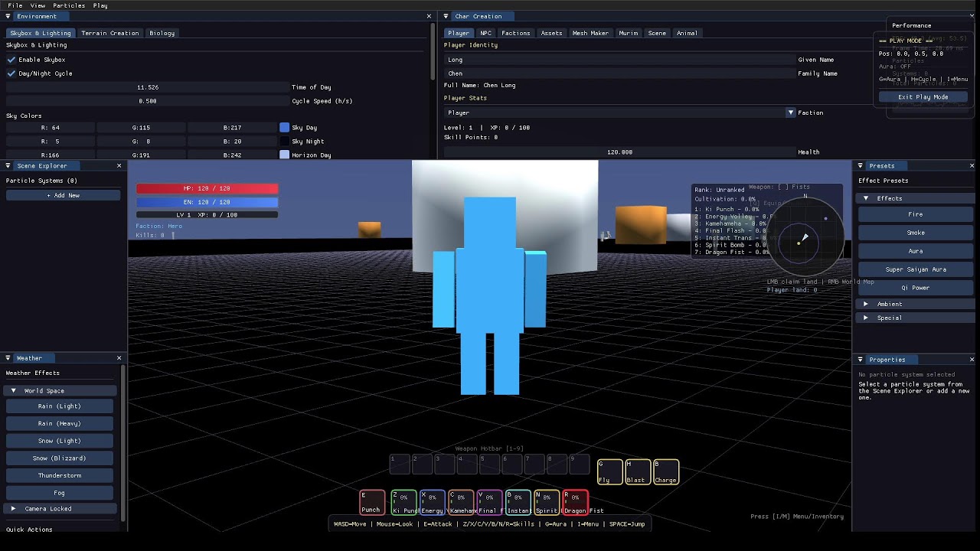The width and height of the screenshot is (980, 551).
Task: Activate the Fly ability slot
Action: pos(609,471)
